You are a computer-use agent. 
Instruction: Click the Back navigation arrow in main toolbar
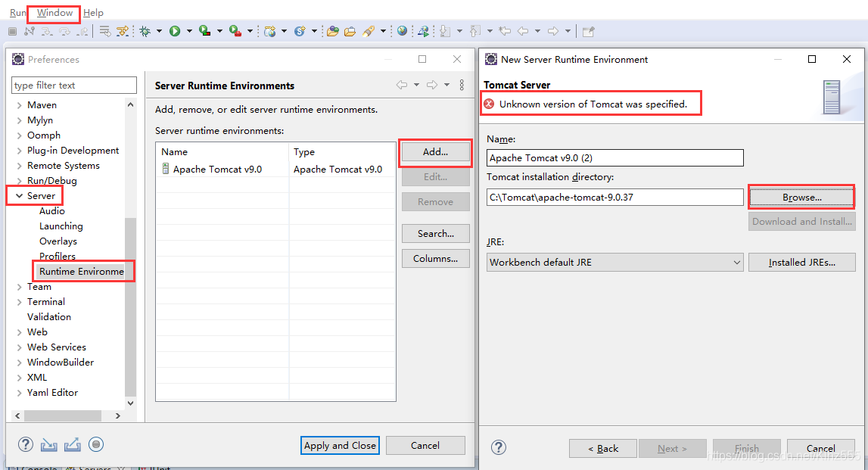point(523,32)
